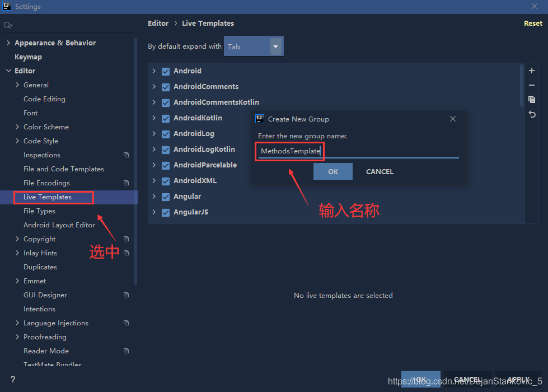Screen dimensions: 548x392
Task: Click the help question mark icon
Action: (x=12, y=380)
